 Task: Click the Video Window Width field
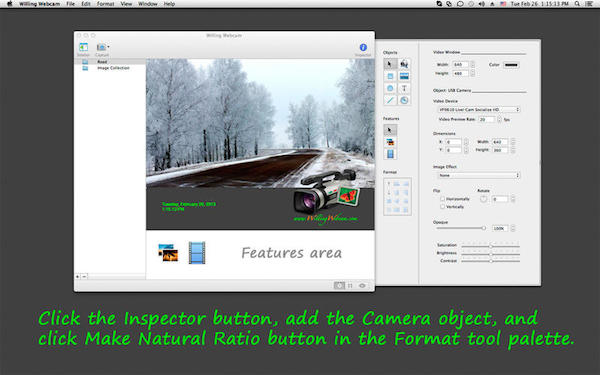[x=461, y=65]
